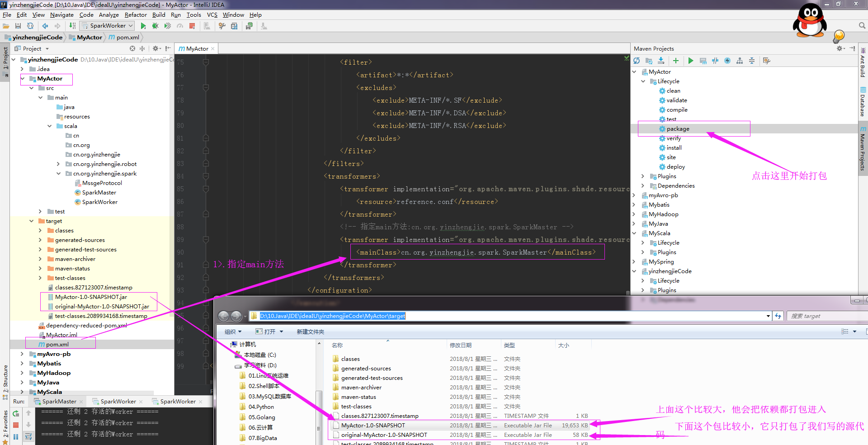868x445 pixels.
Task: Run the selected Maven build
Action: 691,61
